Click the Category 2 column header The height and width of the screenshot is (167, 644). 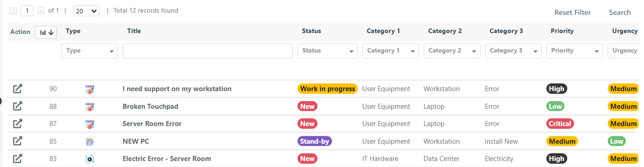[445, 31]
